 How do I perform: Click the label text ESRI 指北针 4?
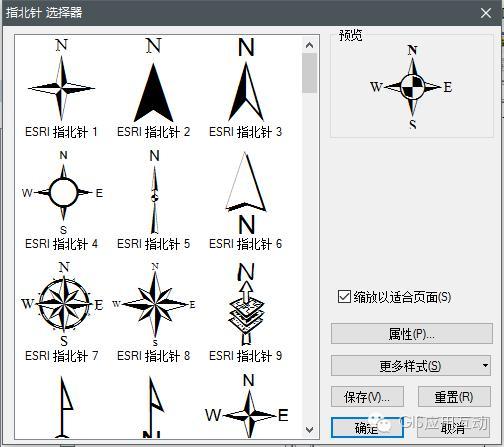(61, 244)
